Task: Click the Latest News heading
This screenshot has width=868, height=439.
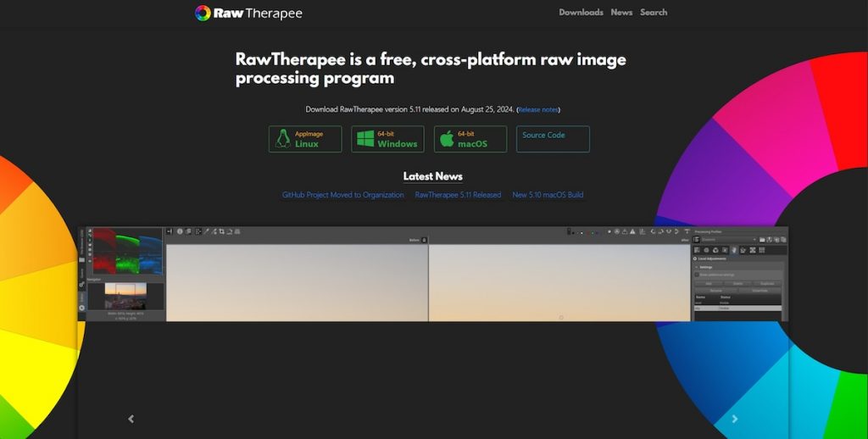Action: (433, 176)
